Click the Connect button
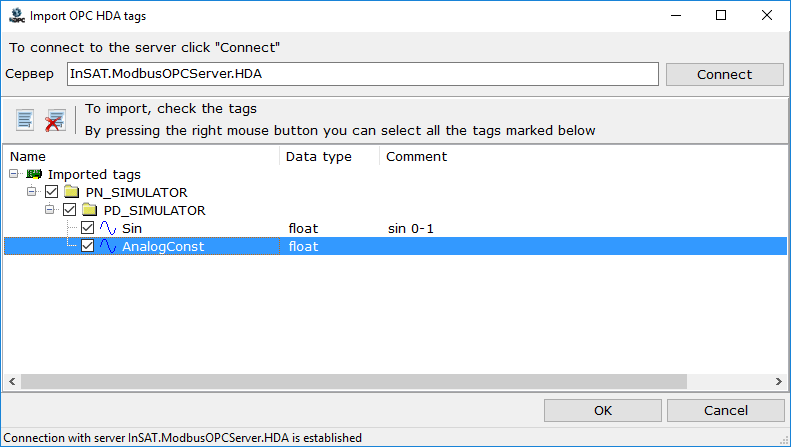Image resolution: width=791 pixels, height=447 pixels. [724, 75]
